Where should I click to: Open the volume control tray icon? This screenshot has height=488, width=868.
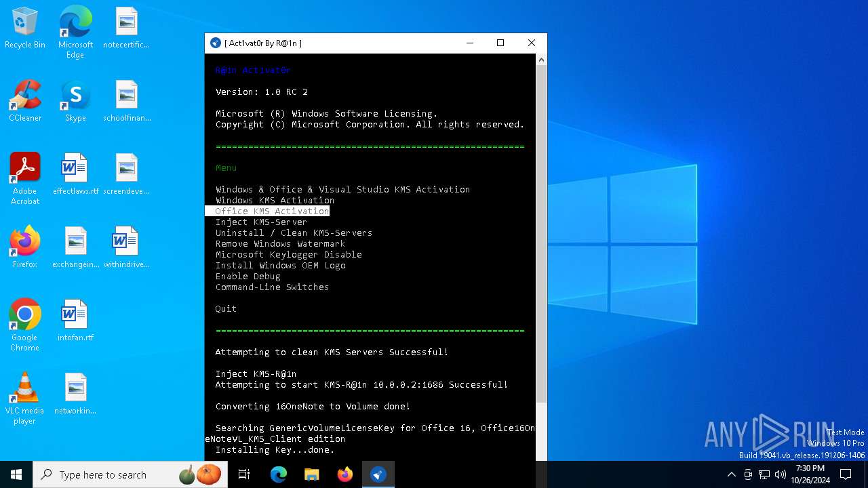781,474
